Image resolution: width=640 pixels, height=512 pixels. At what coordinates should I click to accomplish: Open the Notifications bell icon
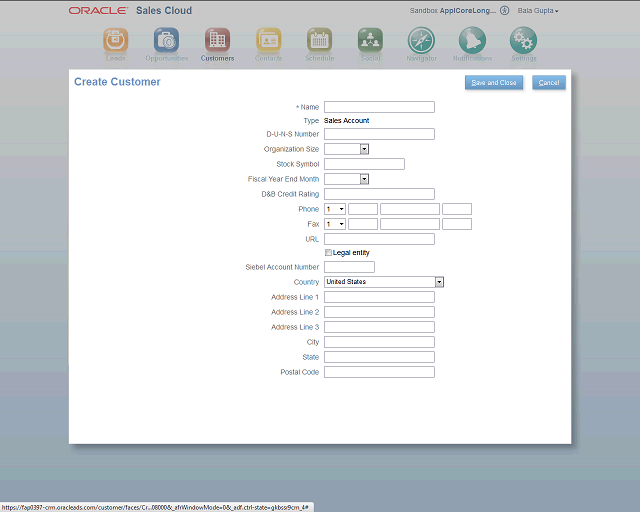[472, 40]
